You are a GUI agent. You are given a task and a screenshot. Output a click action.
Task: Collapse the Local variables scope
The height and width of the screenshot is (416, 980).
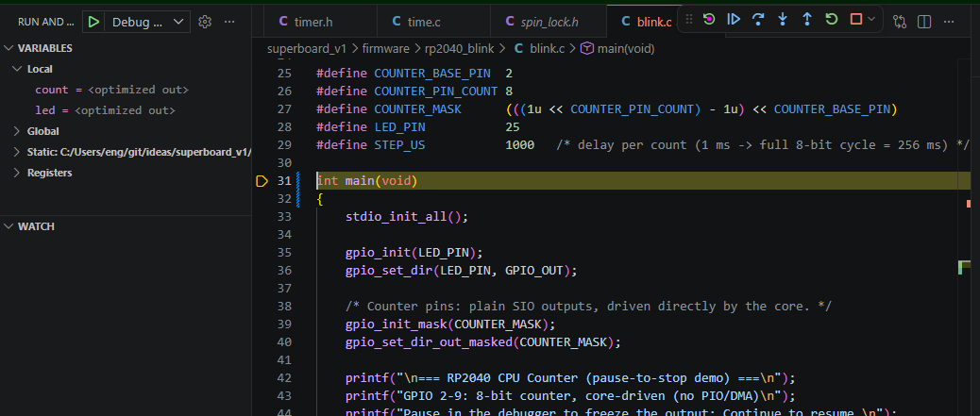click(18, 69)
